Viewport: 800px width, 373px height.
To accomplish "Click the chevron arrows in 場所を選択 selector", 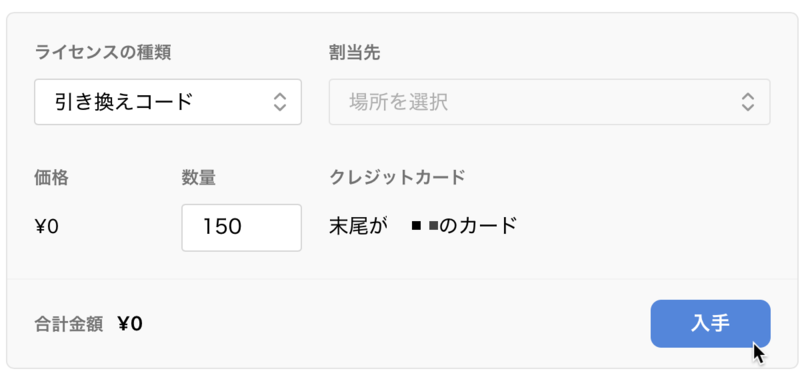I will pos(748,102).
